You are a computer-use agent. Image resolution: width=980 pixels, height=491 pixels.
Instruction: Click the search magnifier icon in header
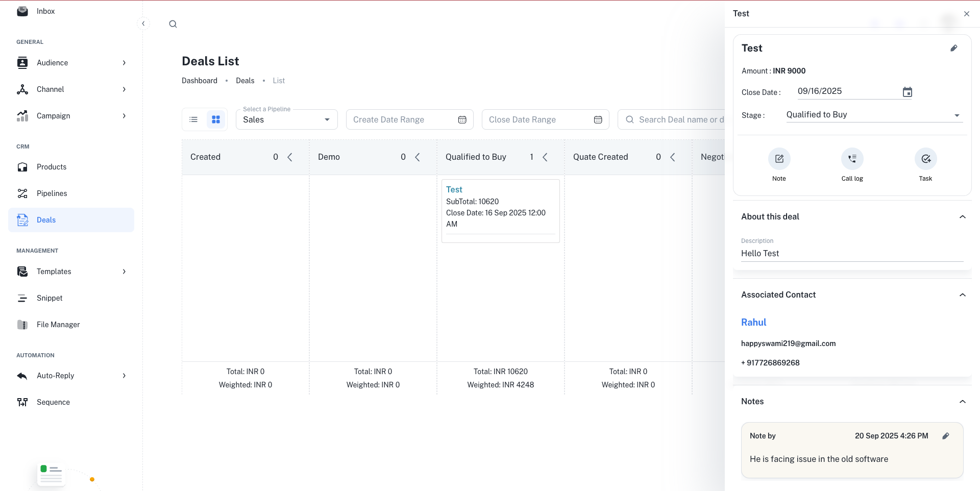point(173,24)
